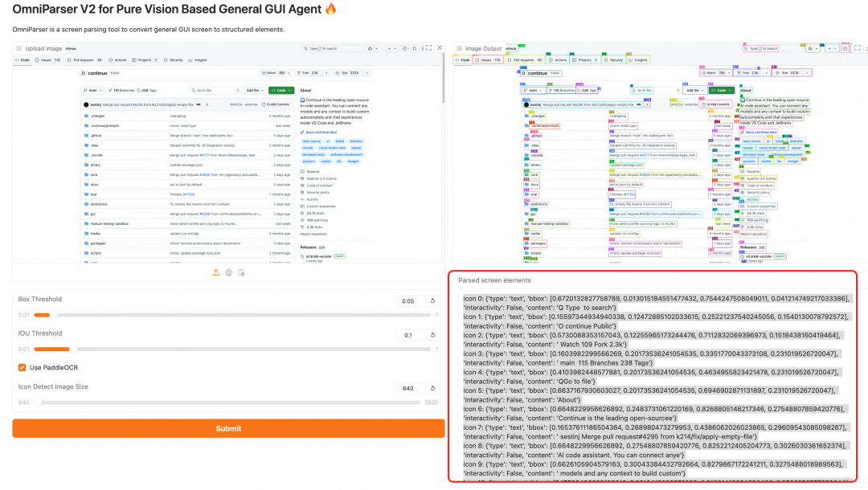The height and width of the screenshot is (490, 868).
Task: Click the Image Output label icon
Action: tap(459, 49)
